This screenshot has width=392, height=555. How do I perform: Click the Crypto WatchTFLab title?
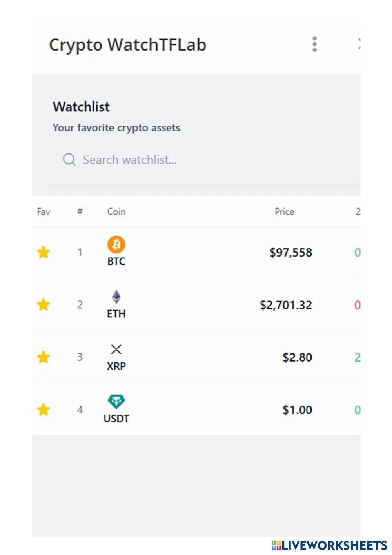tap(127, 45)
